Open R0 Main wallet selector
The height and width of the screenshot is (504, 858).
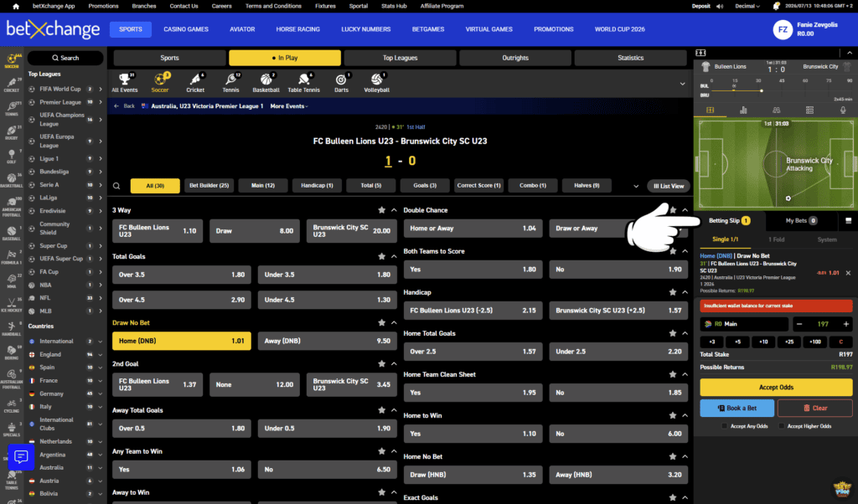click(744, 324)
